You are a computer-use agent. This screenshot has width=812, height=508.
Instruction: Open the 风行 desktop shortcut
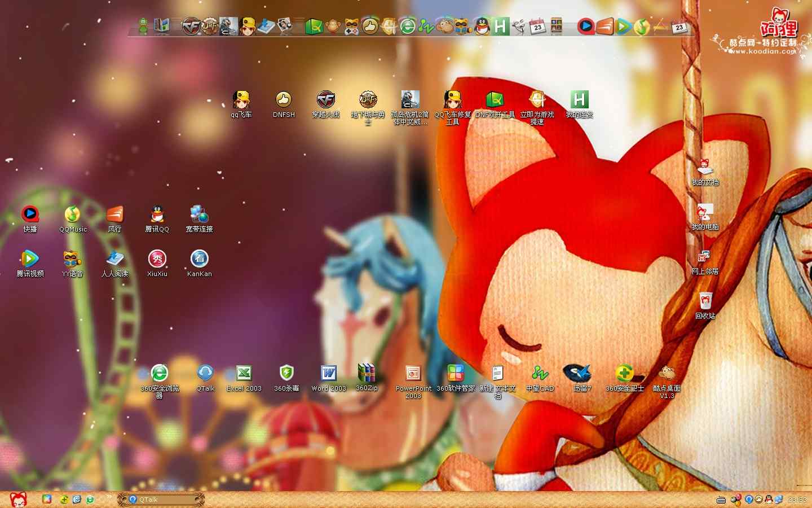click(x=114, y=219)
